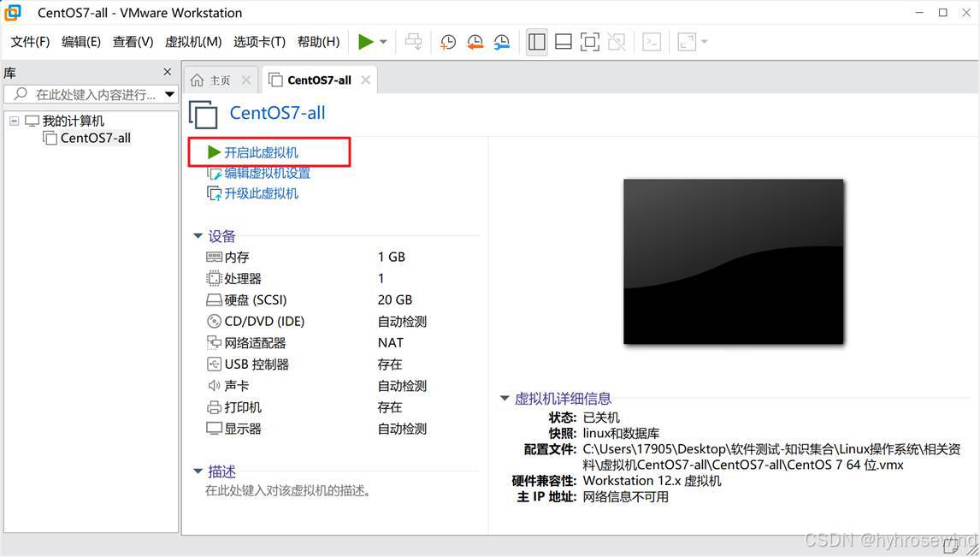Open the 帮助(H) menu
Image resolution: width=980 pixels, height=557 pixels.
319,42
